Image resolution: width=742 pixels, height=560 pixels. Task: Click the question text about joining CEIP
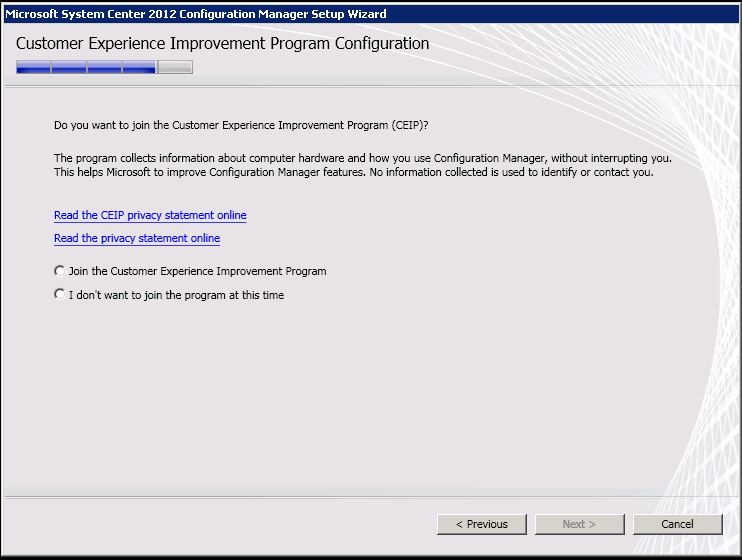[241, 125]
